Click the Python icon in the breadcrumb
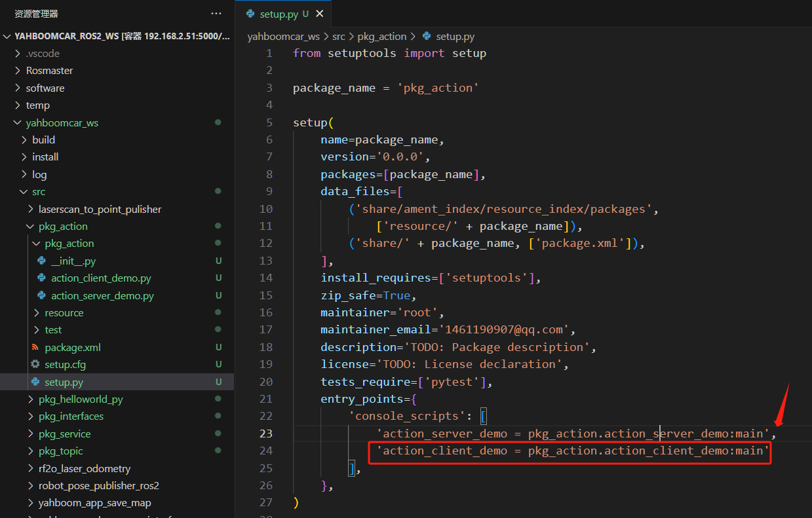 point(427,37)
